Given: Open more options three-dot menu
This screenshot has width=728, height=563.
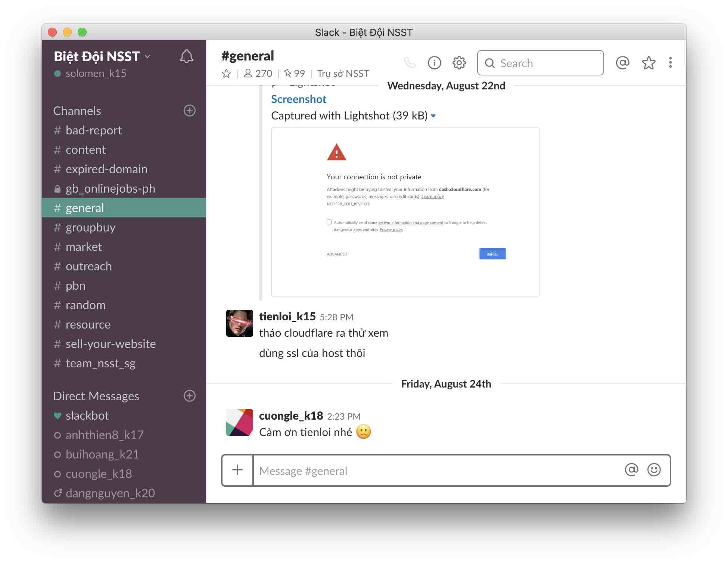Looking at the screenshot, I should (x=671, y=63).
